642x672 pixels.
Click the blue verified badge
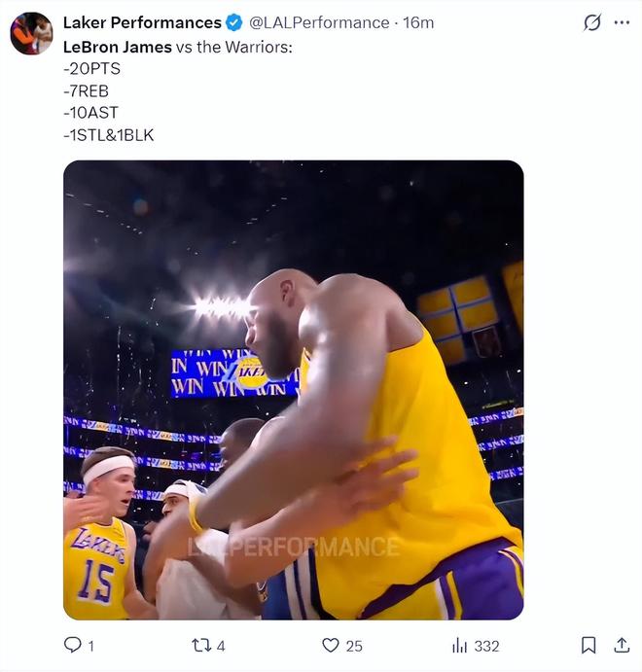pos(234,22)
